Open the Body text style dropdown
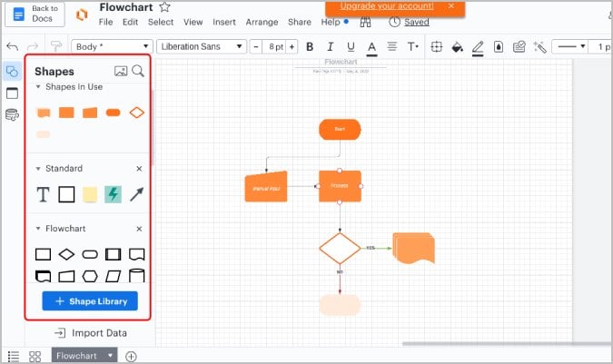Image resolution: width=613 pixels, height=364 pixels. 112,46
